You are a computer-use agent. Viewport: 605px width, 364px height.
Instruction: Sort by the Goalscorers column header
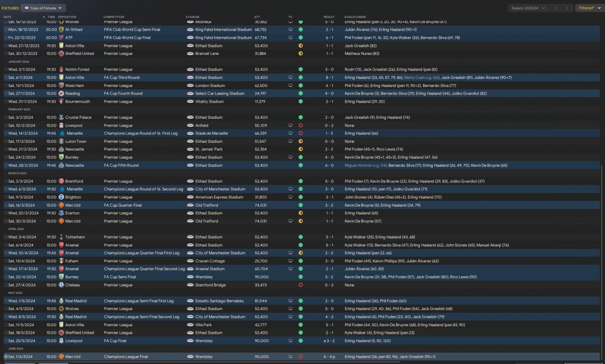354,17
